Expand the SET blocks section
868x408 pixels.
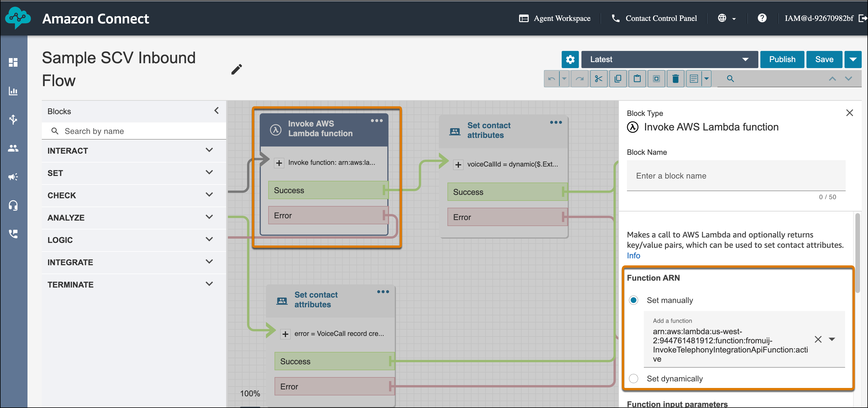click(134, 173)
